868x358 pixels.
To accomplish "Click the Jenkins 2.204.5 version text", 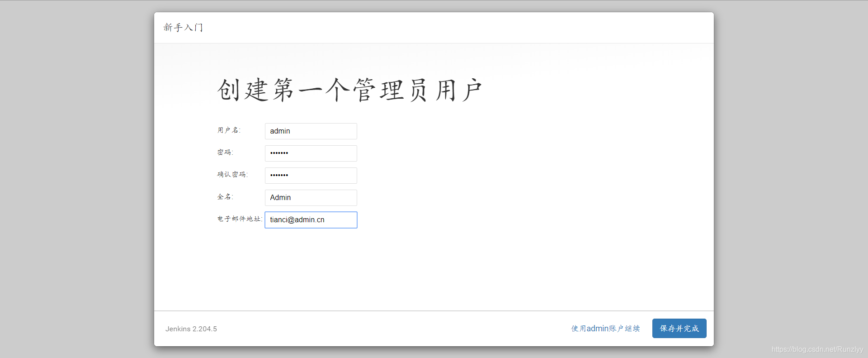I will (x=191, y=329).
